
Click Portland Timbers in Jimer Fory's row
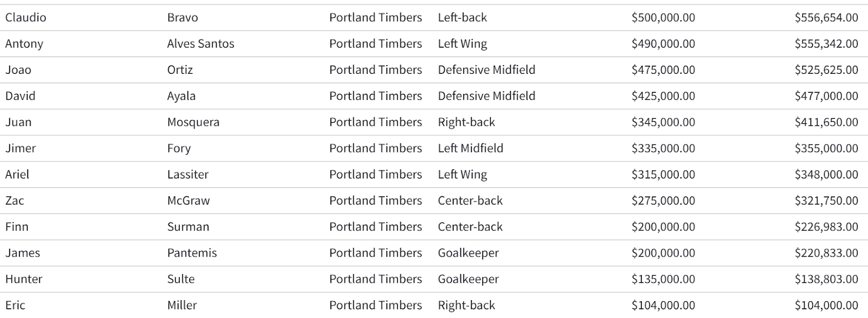(375, 148)
